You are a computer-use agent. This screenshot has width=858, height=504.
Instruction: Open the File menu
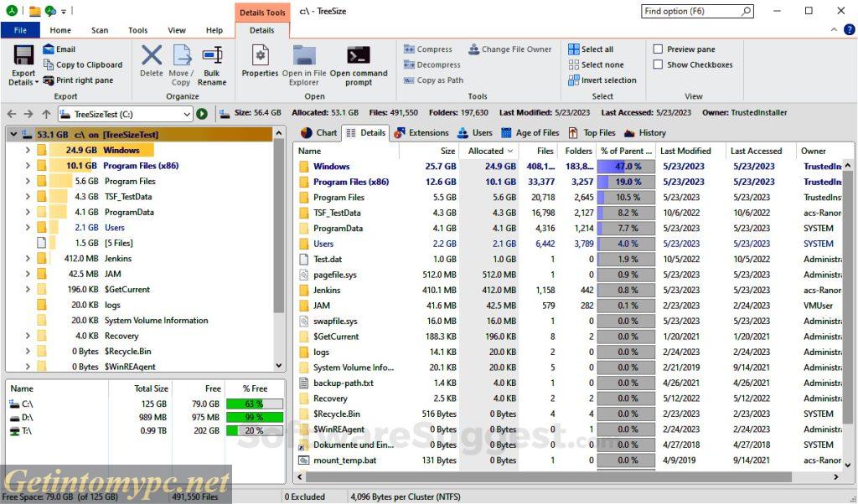20,30
